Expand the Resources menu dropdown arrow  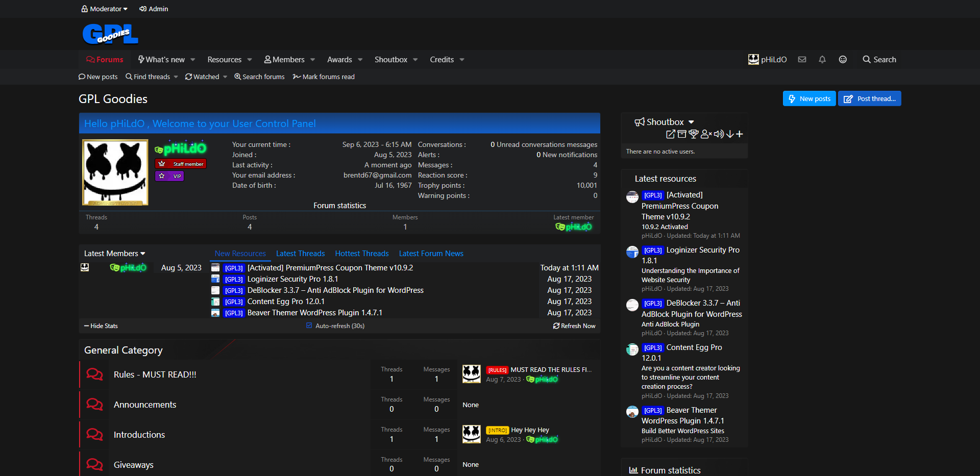pyautogui.click(x=250, y=60)
